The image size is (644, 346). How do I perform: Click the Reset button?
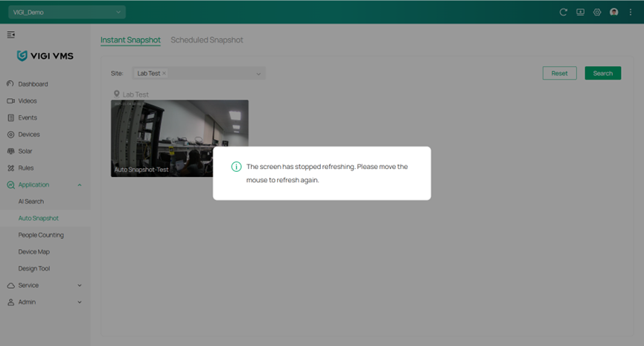(559, 73)
